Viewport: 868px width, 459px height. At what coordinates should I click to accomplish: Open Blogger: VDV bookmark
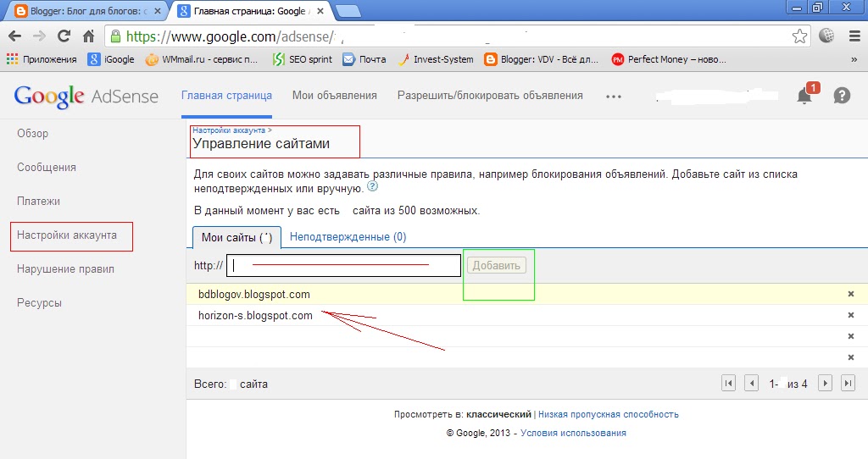pos(541,59)
